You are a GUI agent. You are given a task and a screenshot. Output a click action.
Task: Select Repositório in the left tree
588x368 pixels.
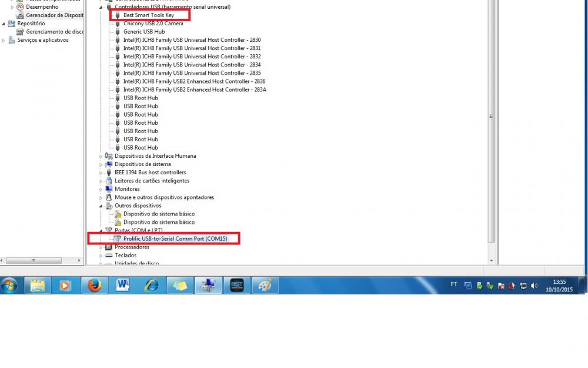[31, 24]
